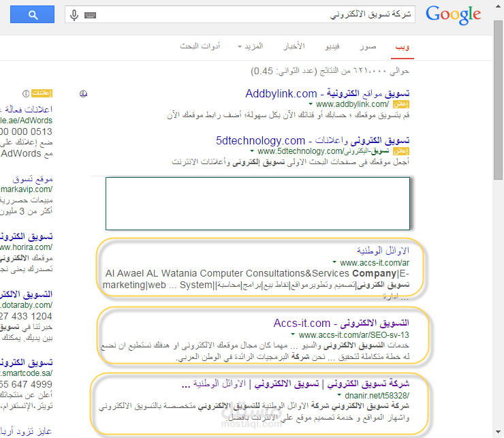Click inside the search query field
Image resolution: width=504 pixels, height=438 pixels.
point(240,14)
